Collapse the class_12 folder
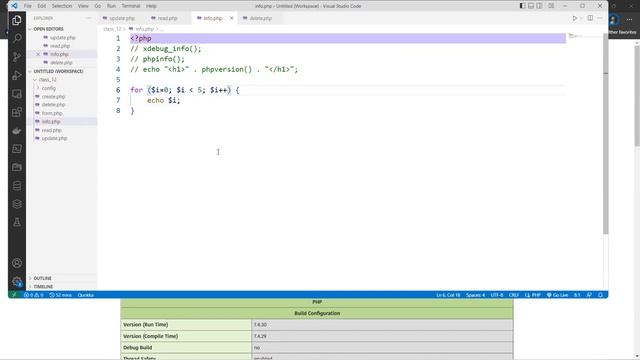The width and height of the screenshot is (640, 360). [47, 80]
